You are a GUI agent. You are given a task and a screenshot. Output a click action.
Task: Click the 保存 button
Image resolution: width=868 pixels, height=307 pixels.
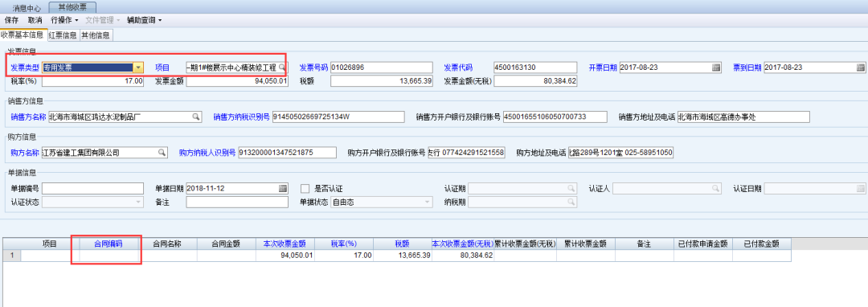tap(11, 20)
